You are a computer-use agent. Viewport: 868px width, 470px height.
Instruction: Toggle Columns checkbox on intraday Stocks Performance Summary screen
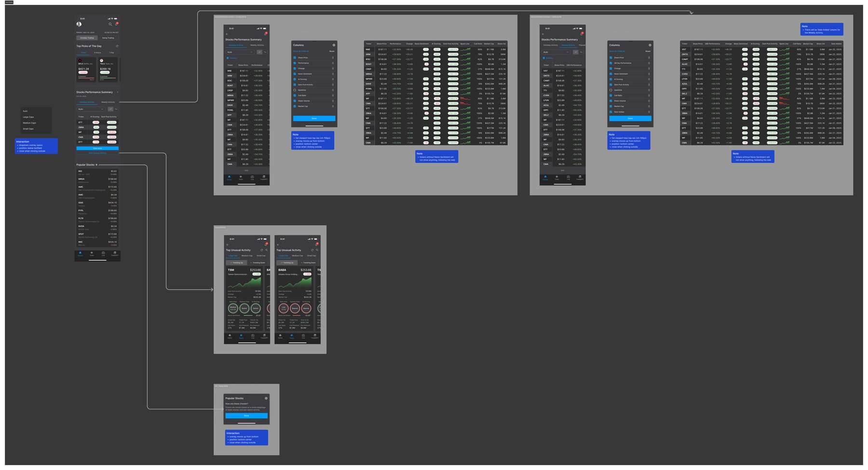[228, 58]
